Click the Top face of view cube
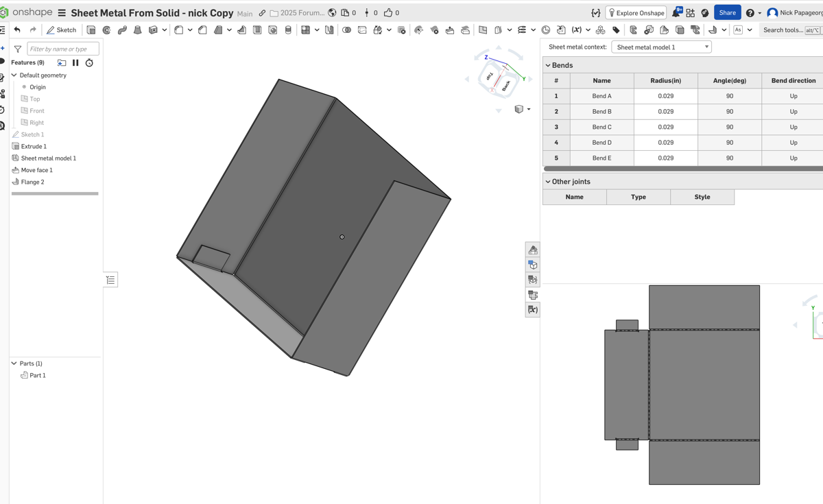Image resolution: width=823 pixels, height=504 pixels. click(x=490, y=77)
